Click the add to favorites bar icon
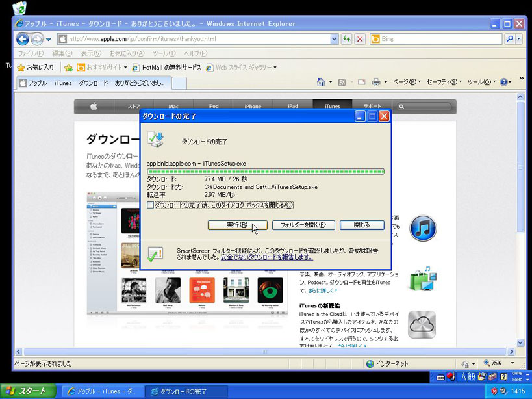Viewport: 532px width, 399px height. coord(69,68)
